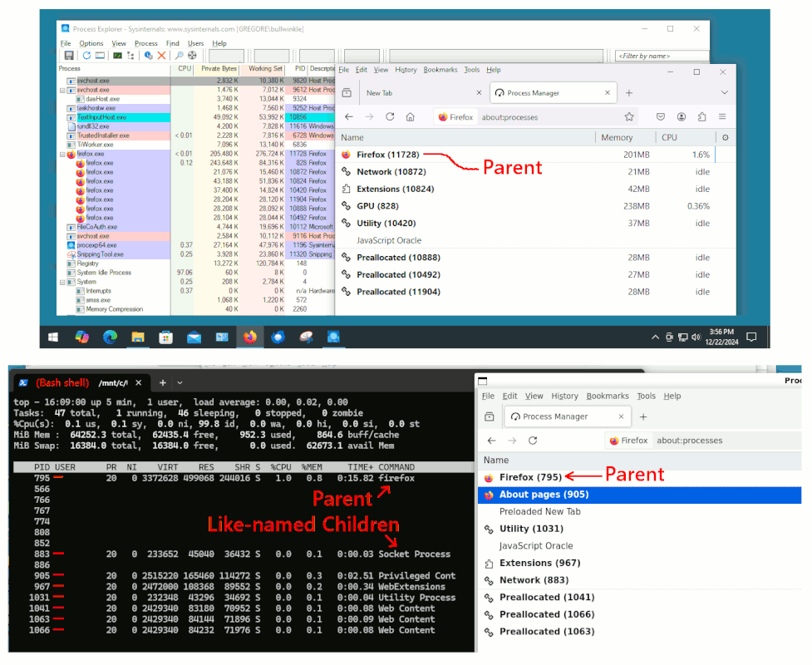Click the back arrow in upper Firefox
Viewport: 812px width, 665px height.
tap(349, 117)
